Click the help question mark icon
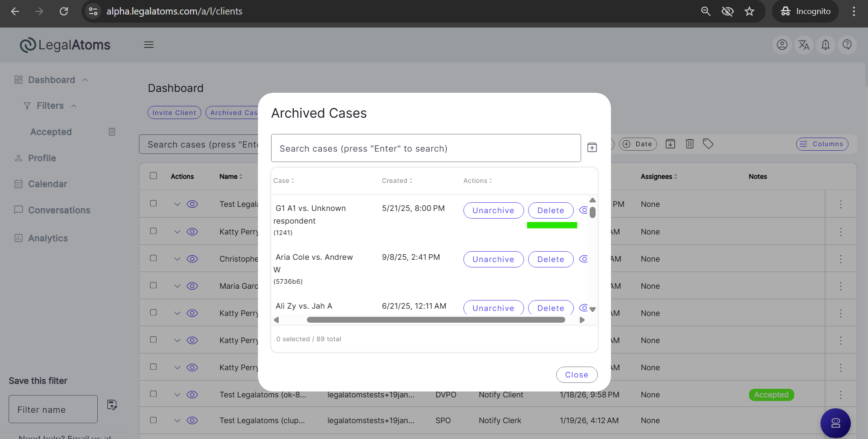Image resolution: width=868 pixels, height=439 pixels. coord(847,45)
